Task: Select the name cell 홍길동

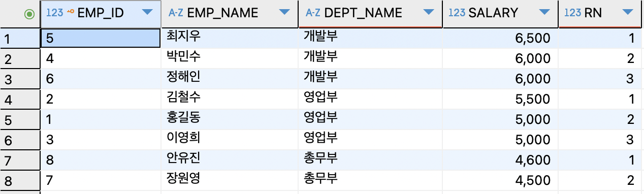Action: click(230, 119)
